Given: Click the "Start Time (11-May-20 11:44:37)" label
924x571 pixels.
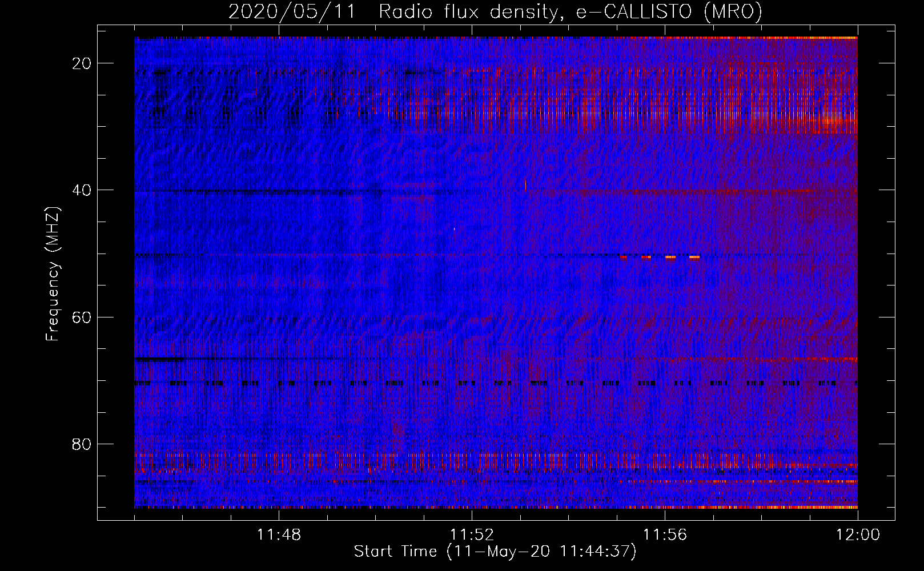Looking at the screenshot, I should 495,552.
